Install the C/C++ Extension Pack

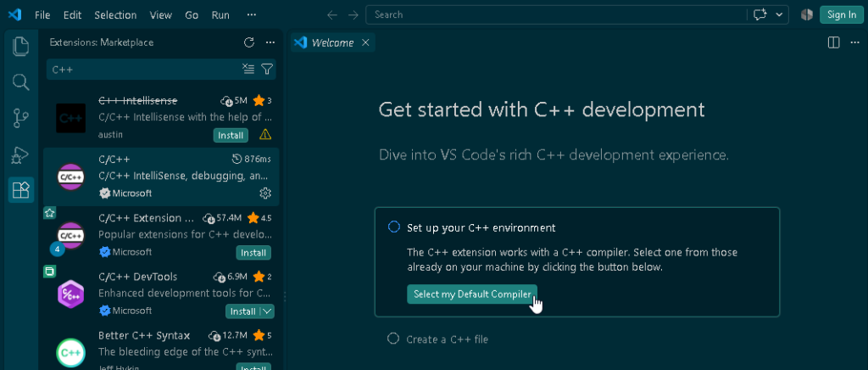click(x=253, y=253)
